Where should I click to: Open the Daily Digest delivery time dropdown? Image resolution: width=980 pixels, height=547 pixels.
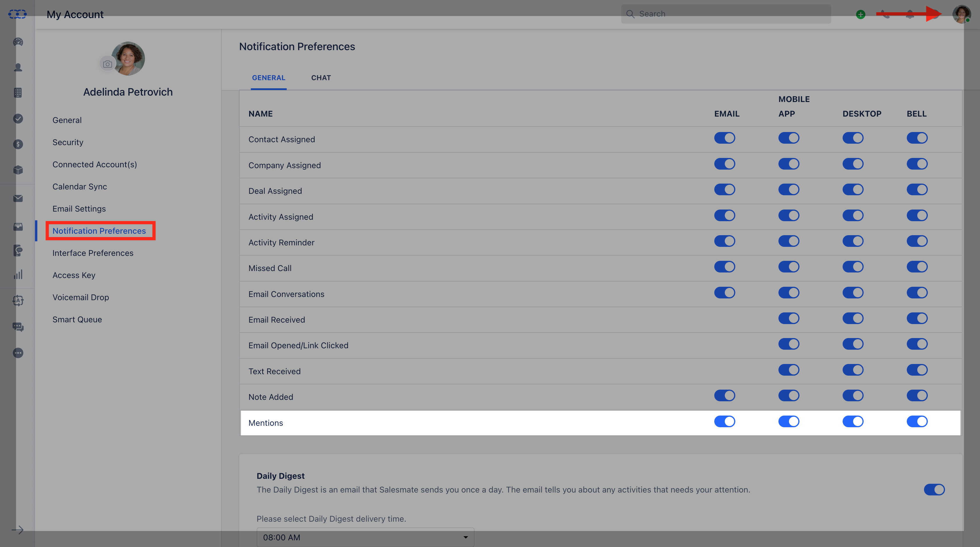365,537
